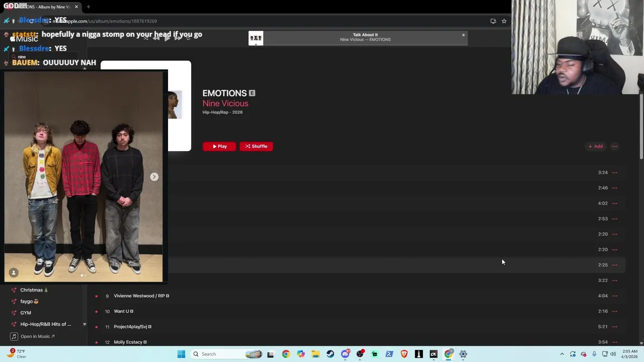Image resolution: width=644 pixels, height=362 pixels.
Task: Advance overlay photo with next arrow
Action: click(154, 177)
